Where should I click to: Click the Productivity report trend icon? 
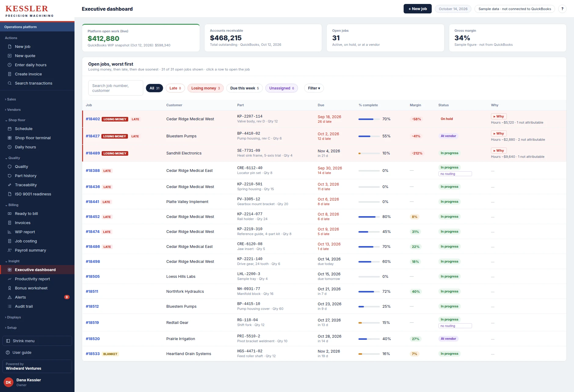pyautogui.click(x=9, y=279)
